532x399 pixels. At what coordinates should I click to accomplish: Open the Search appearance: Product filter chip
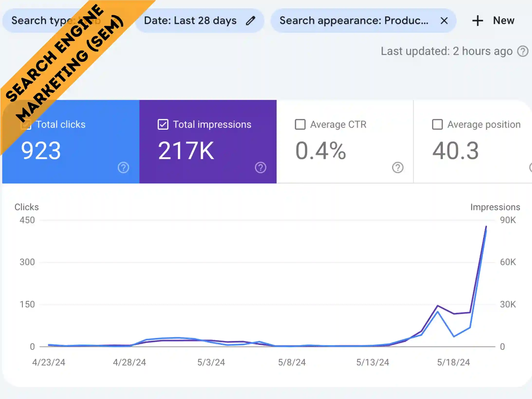coord(363,21)
